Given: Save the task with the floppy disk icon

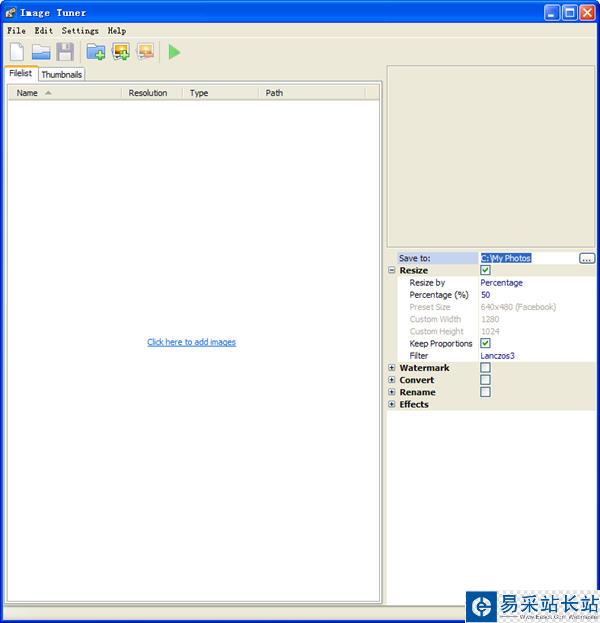Looking at the screenshot, I should [65, 52].
